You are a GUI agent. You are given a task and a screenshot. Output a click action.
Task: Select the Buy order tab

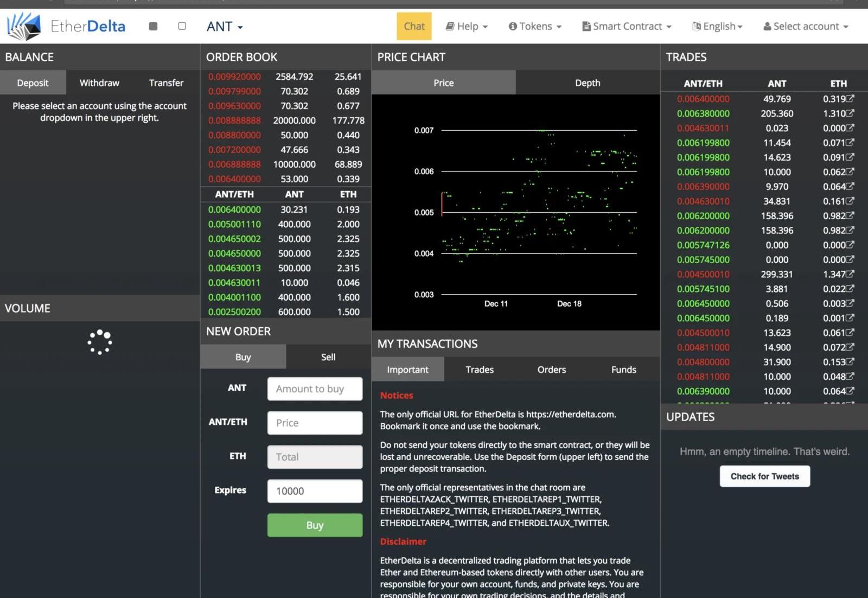pyautogui.click(x=243, y=357)
